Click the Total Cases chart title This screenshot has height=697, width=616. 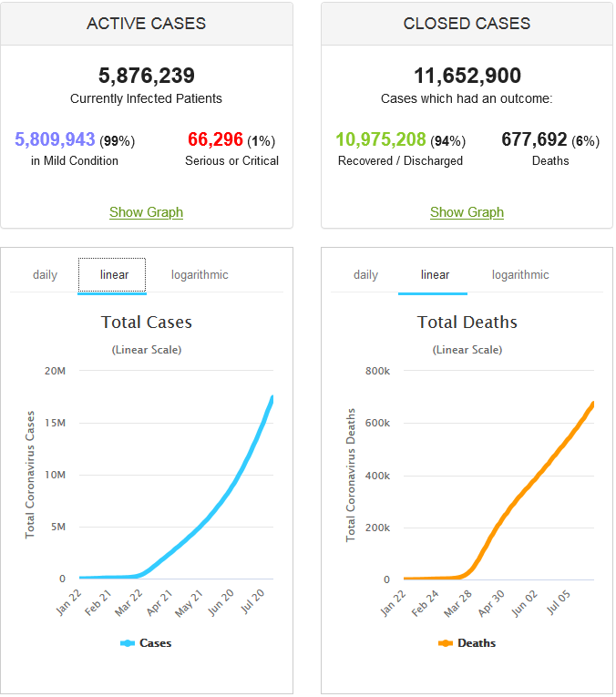(146, 322)
